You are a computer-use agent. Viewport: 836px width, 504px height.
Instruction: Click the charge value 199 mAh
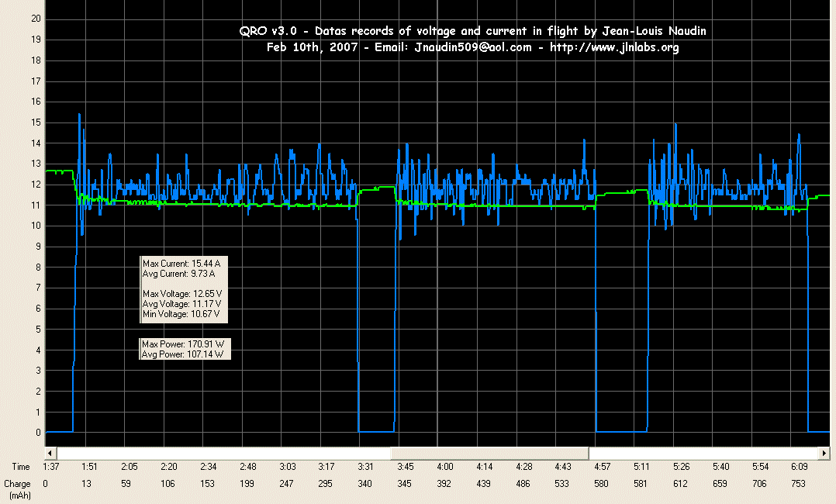tap(247, 484)
